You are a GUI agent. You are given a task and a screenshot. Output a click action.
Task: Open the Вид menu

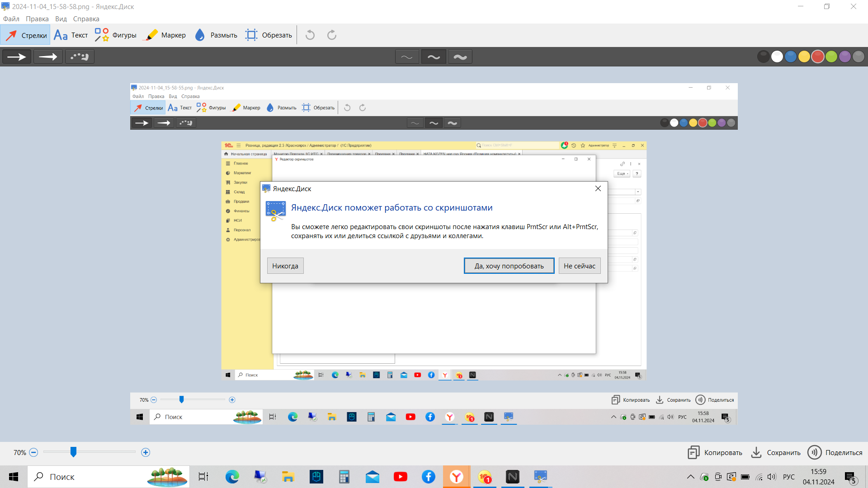coord(61,19)
